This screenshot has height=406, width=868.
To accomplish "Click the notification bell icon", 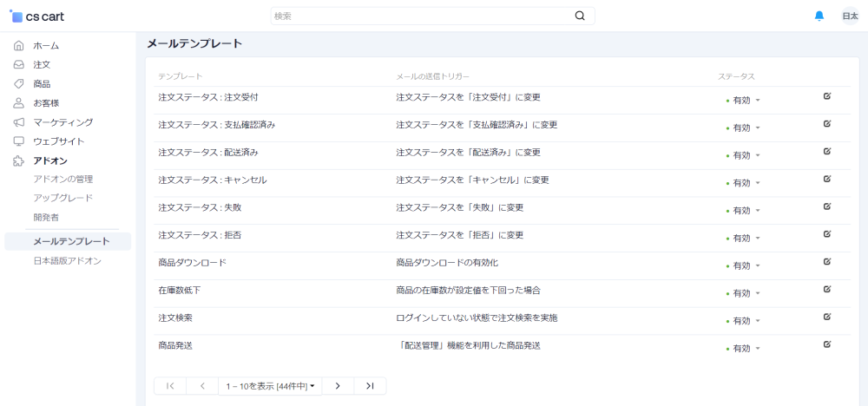I will point(819,16).
